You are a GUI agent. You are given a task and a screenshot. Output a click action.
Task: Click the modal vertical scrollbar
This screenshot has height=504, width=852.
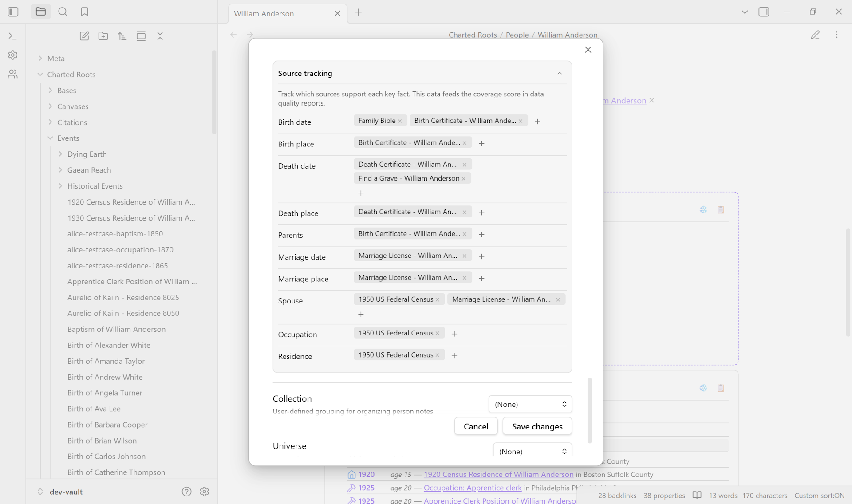589,410
